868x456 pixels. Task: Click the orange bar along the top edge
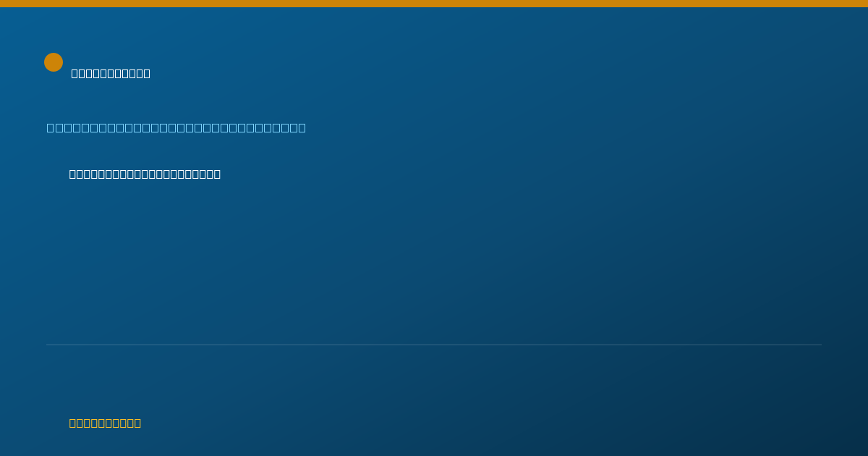pyautogui.click(x=434, y=4)
